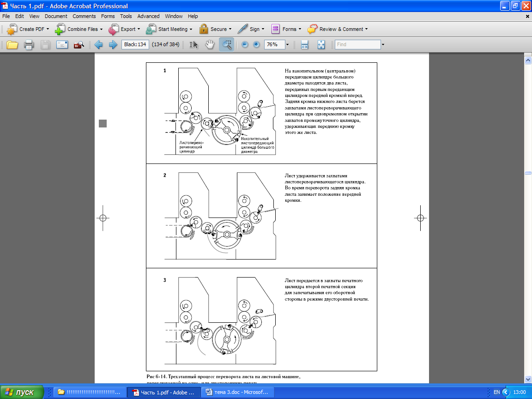Open the Find options dropdown arrow
The height and width of the screenshot is (399, 532).
383,44
